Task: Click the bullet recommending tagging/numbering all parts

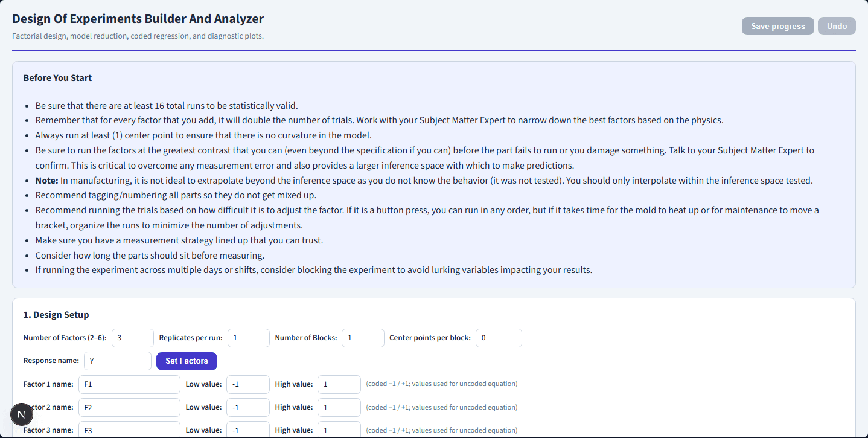Action: pyautogui.click(x=176, y=195)
